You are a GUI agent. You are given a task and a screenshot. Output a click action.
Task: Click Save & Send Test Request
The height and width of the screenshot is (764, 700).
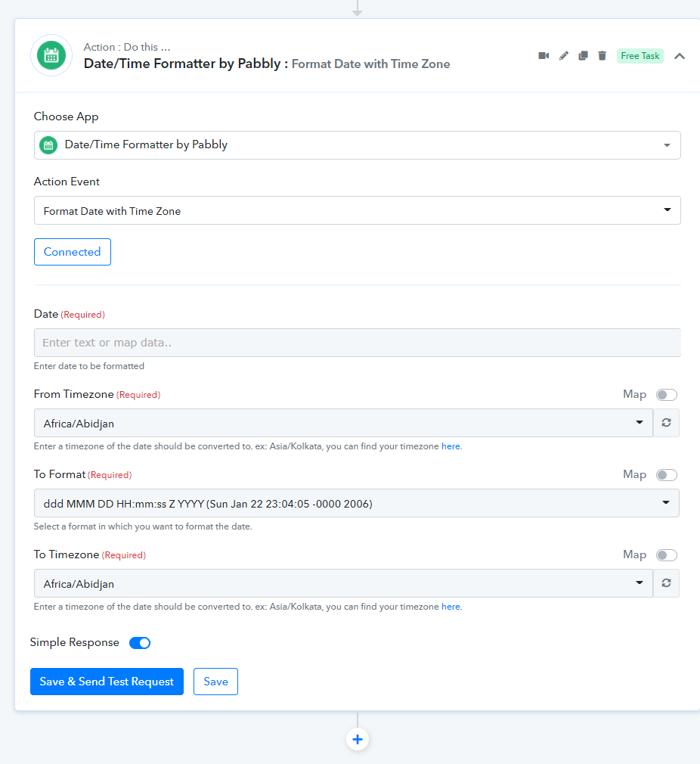[x=107, y=681]
